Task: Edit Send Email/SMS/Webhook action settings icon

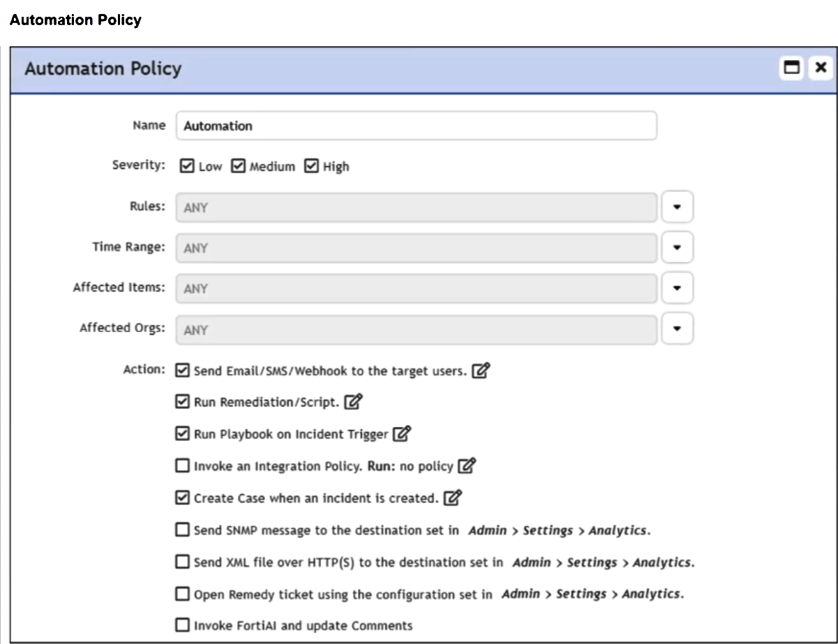Action: click(480, 371)
